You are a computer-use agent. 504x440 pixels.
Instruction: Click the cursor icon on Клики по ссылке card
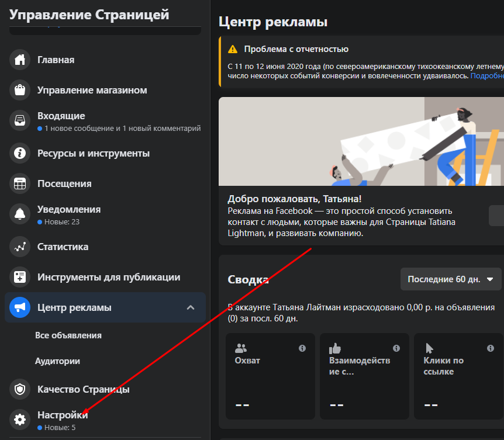tap(429, 348)
